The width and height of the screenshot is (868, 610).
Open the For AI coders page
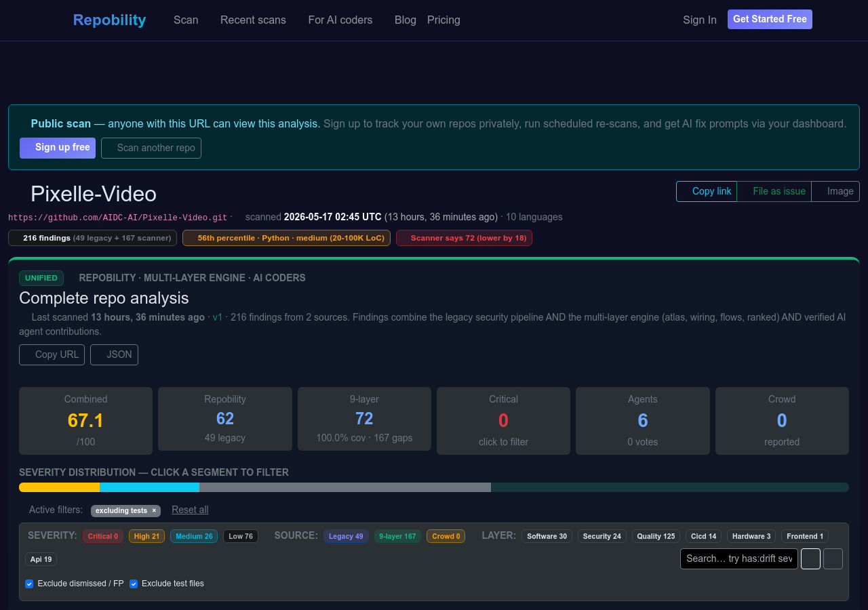[340, 20]
